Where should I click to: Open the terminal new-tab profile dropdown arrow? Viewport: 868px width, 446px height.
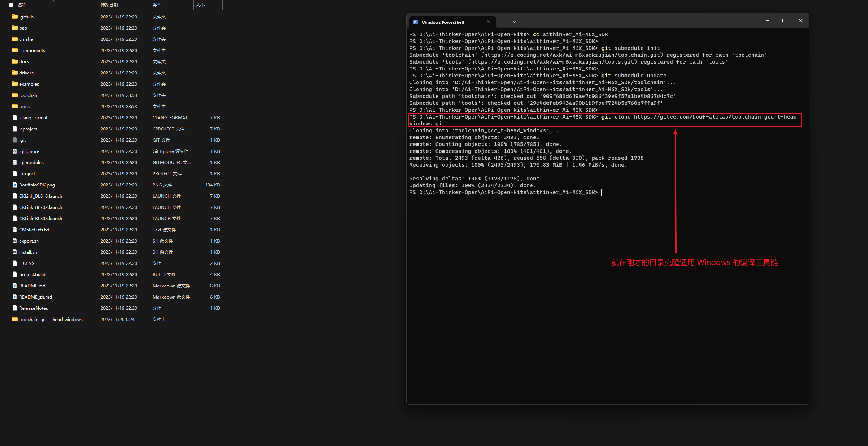coord(515,22)
